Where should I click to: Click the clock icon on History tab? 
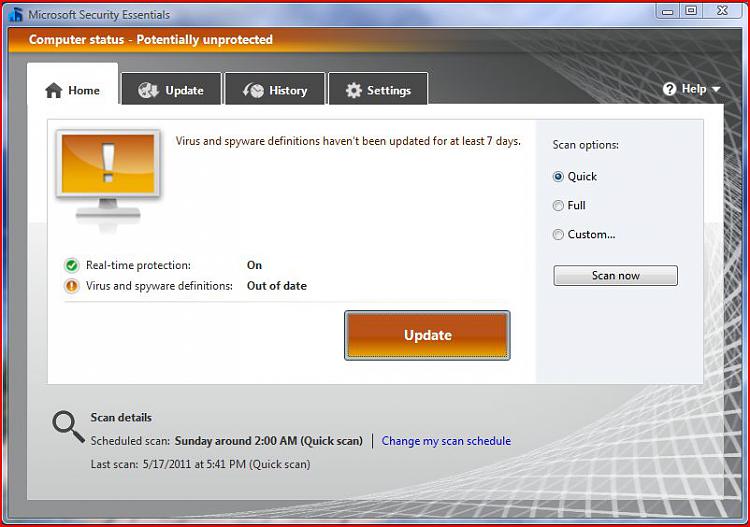click(254, 90)
